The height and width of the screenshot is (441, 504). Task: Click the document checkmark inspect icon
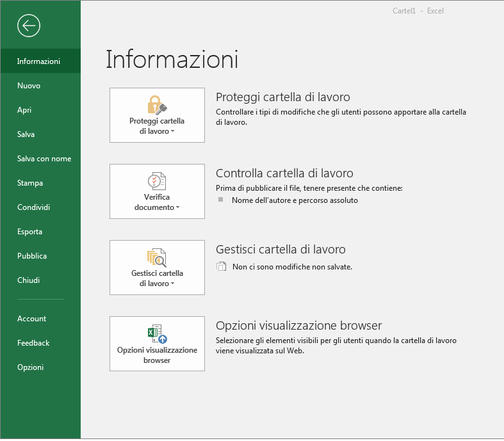(157, 181)
